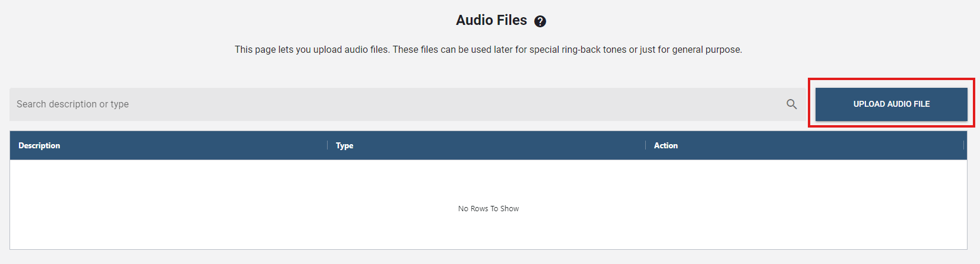The image size is (980, 264).
Task: Click the Audio Files page heading
Action: click(491, 20)
